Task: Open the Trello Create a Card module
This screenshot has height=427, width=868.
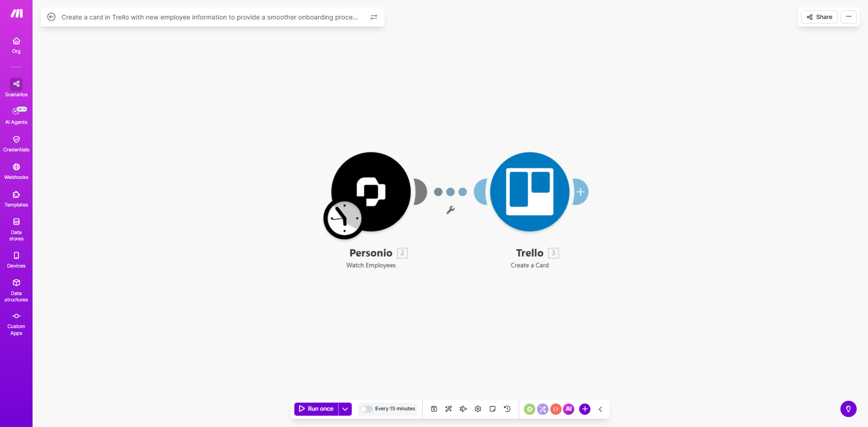Action: click(x=530, y=192)
